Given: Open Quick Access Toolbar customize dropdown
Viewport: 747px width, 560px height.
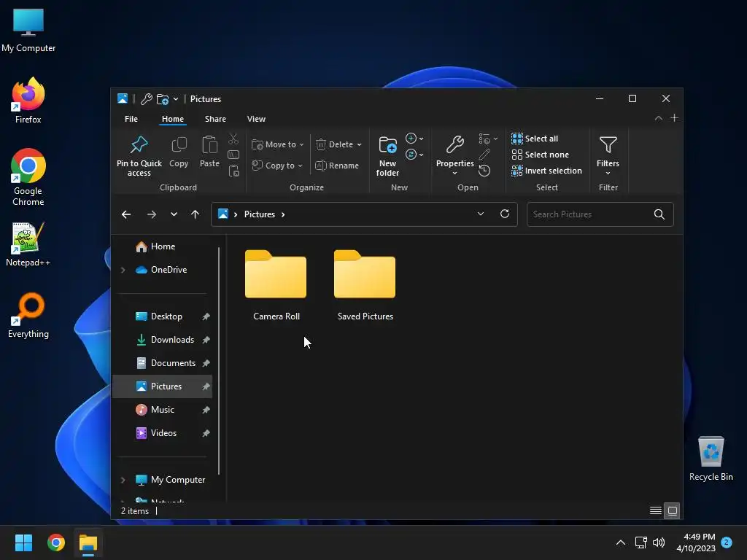Looking at the screenshot, I should coord(176,99).
